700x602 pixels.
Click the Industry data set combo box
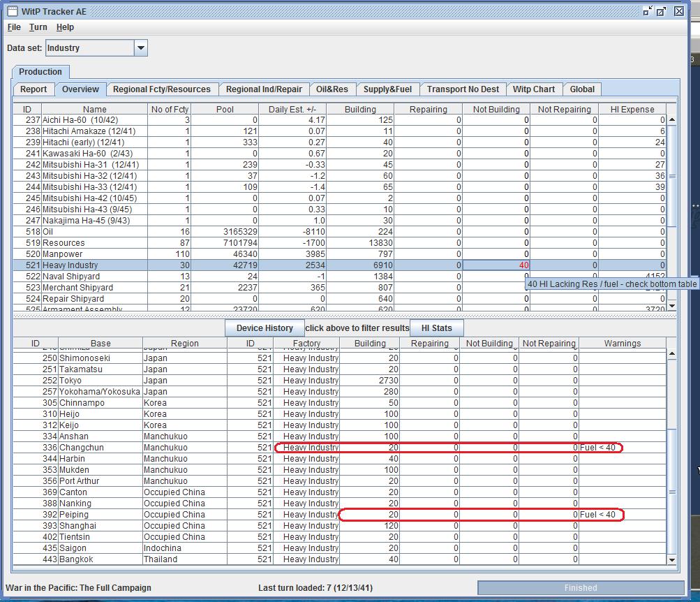tap(90, 48)
